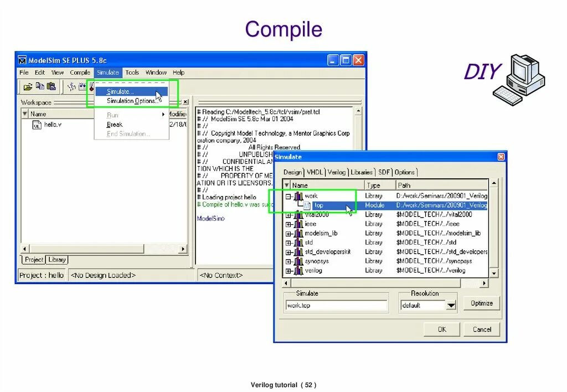The image size is (567, 392).
Task: Click the $MODEL_TECH/../synopsys path cell
Action: coord(434,261)
